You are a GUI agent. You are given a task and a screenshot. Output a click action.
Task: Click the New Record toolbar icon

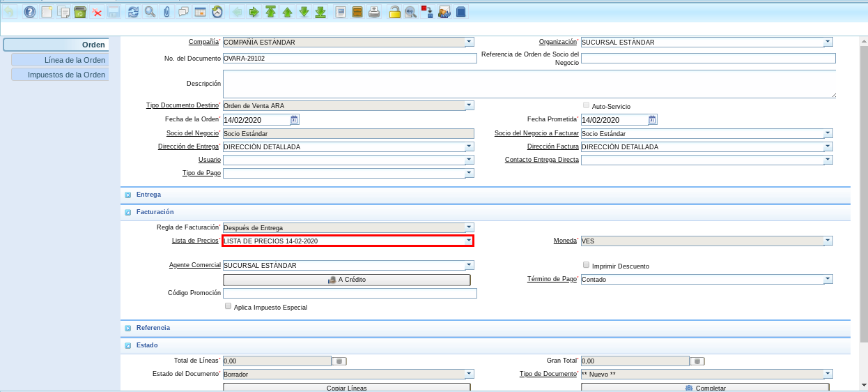[x=47, y=12]
